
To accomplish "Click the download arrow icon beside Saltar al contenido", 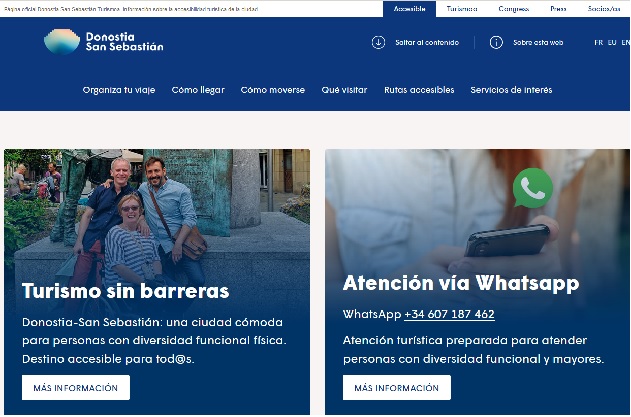I will [x=378, y=42].
